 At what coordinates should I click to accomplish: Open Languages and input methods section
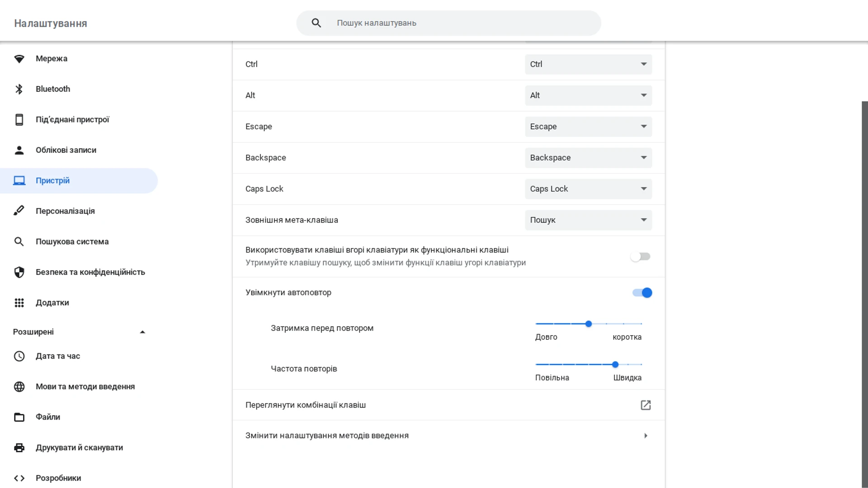pyautogui.click(x=85, y=387)
